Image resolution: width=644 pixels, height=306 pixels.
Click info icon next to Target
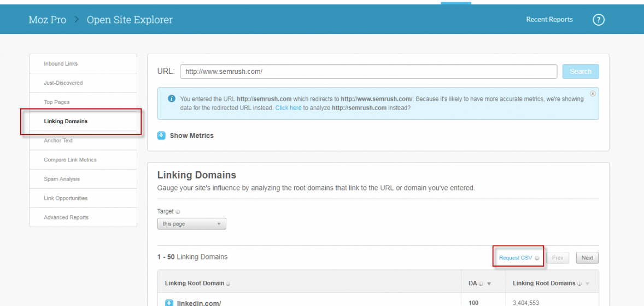click(x=178, y=212)
